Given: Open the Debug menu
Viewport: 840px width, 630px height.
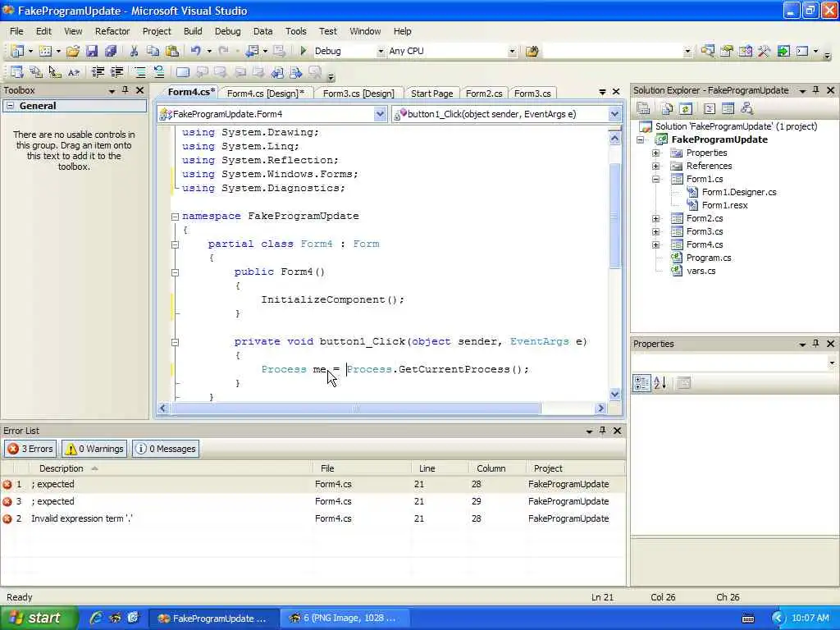Looking at the screenshot, I should (x=228, y=31).
